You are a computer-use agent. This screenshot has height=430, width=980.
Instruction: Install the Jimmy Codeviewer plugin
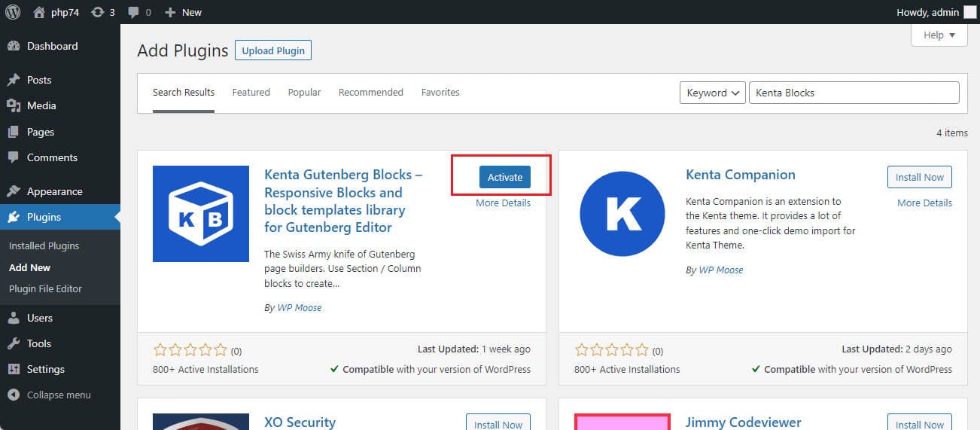click(x=920, y=424)
